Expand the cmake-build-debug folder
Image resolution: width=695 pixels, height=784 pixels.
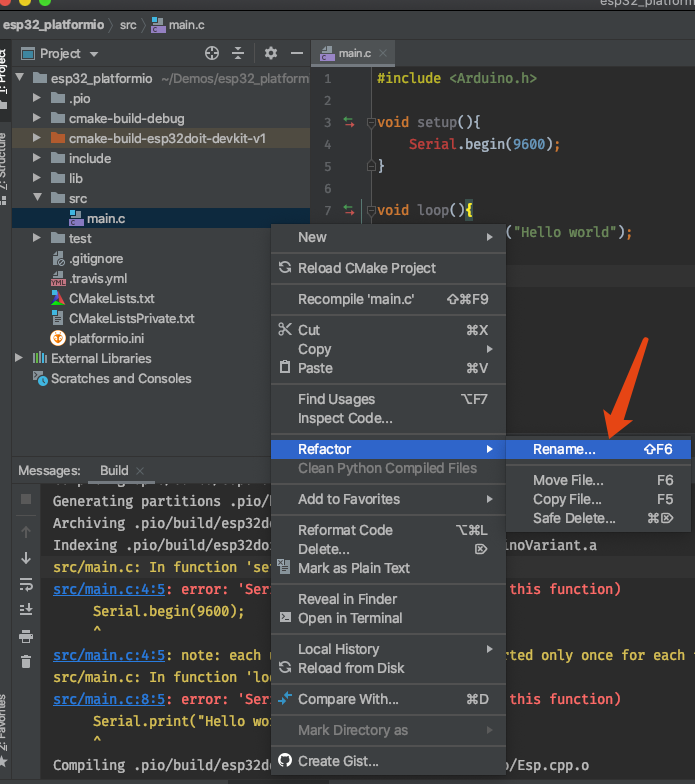37,118
